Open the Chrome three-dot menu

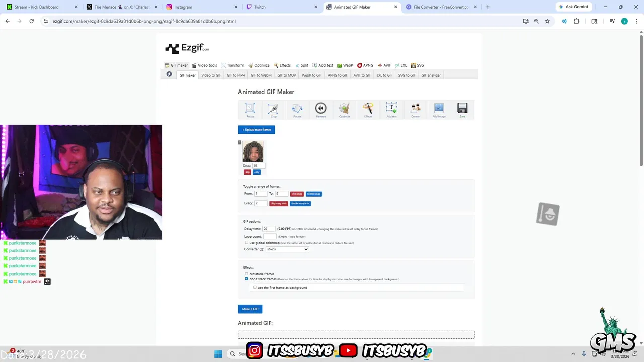coord(636,21)
